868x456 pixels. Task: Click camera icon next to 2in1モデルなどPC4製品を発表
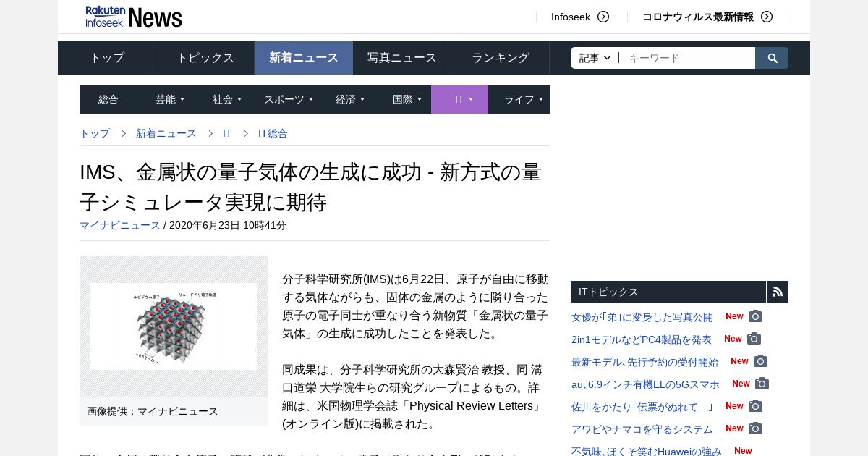click(754, 339)
